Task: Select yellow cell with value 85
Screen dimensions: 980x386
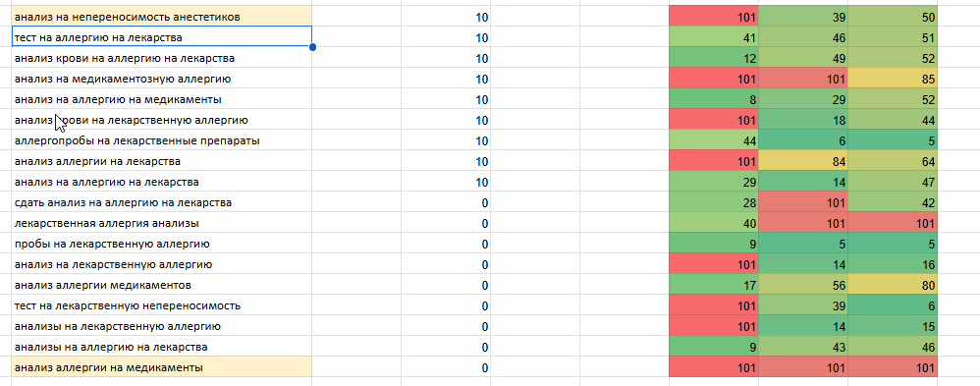Action: pos(893,79)
